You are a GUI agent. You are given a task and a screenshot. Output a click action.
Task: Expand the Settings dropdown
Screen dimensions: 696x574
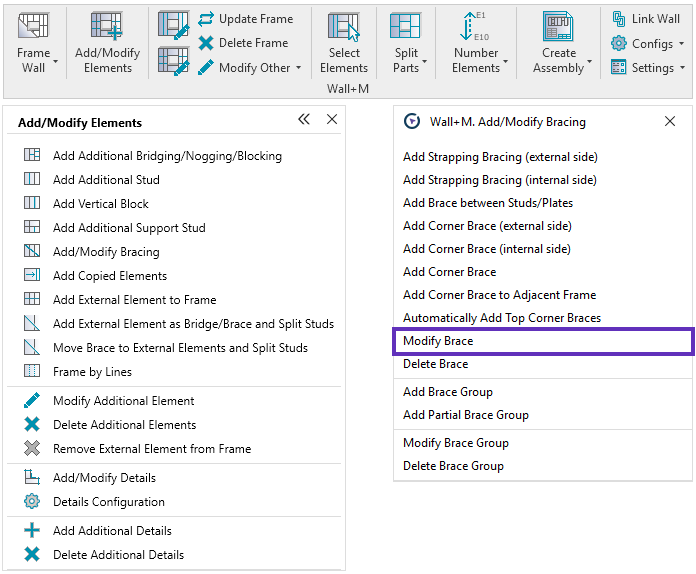[681, 68]
